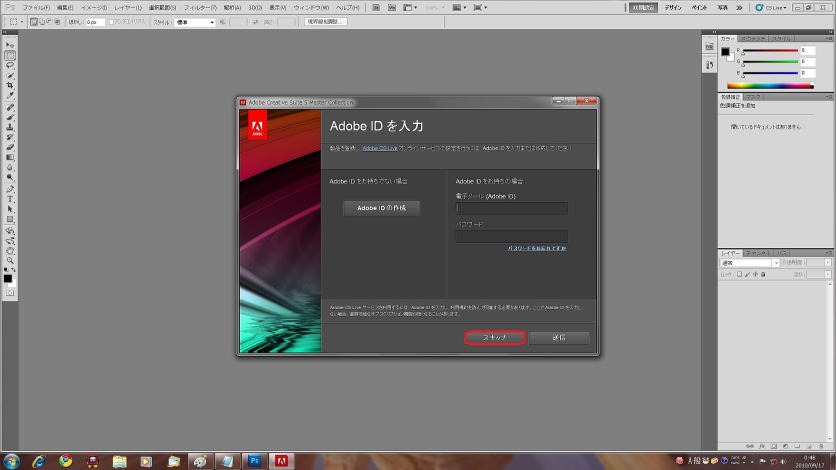Viewport: 836px width, 470px height.
Task: Choose Intersect with Selection mode
Action: click(57, 22)
